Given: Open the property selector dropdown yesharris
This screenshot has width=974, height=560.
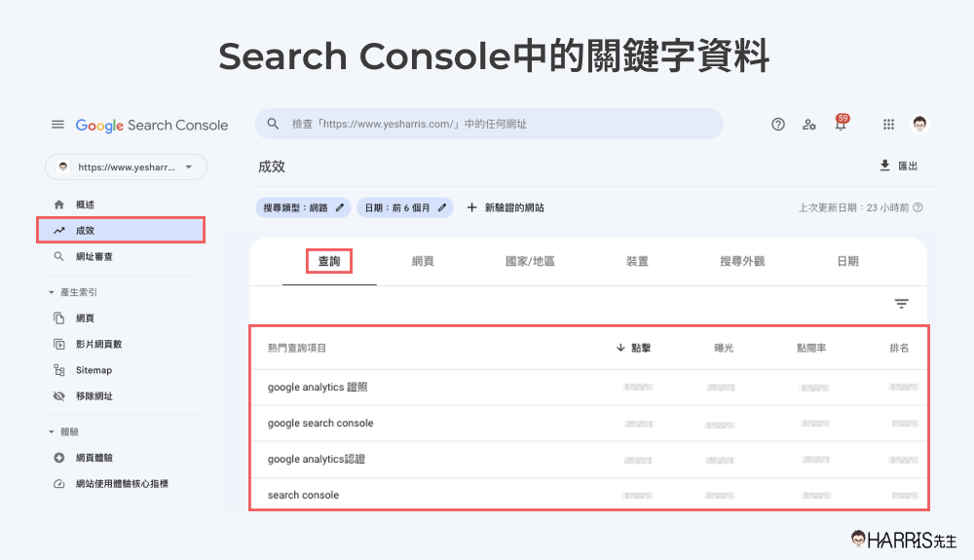Looking at the screenshot, I should pyautogui.click(x=126, y=167).
